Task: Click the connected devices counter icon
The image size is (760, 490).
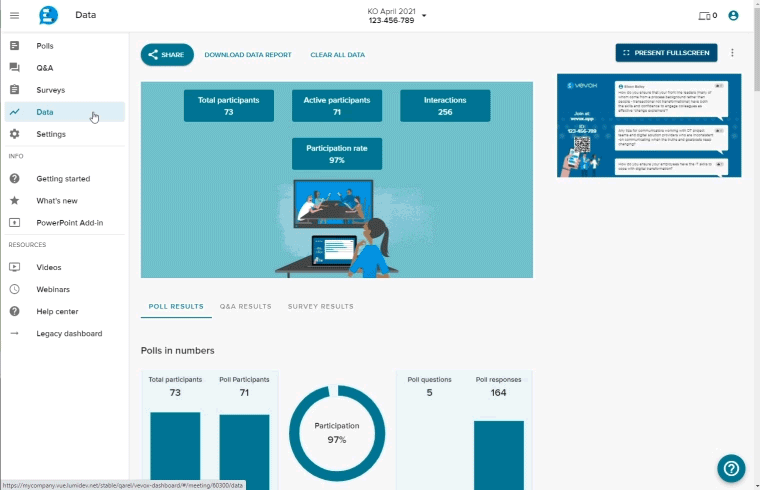Action: pos(707,16)
